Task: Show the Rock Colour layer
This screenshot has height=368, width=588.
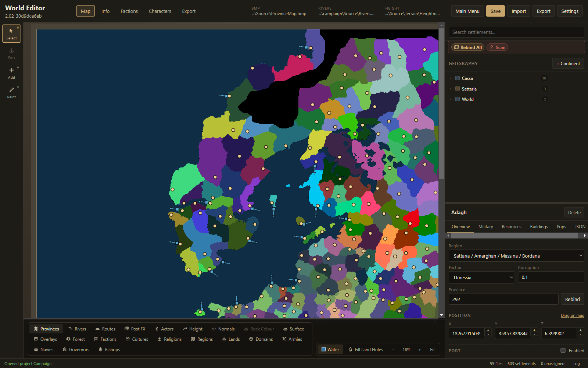Action: (x=259, y=329)
